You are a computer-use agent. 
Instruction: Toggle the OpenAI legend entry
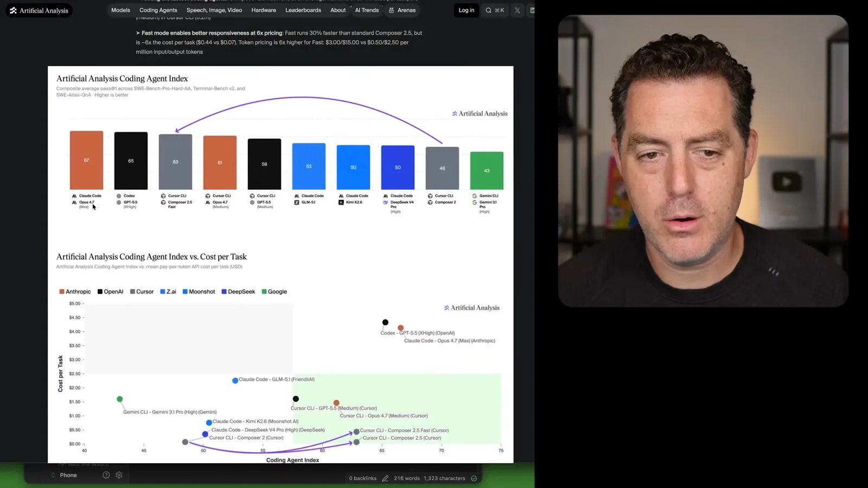110,292
